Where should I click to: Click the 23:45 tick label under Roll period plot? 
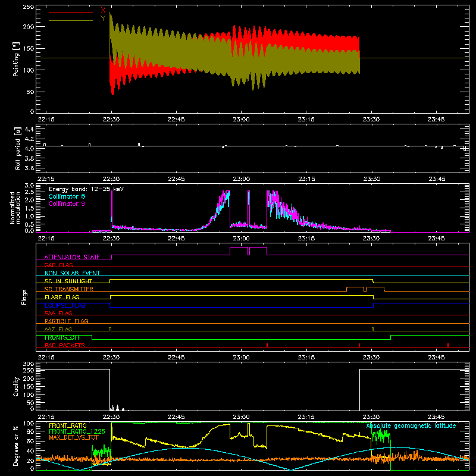click(x=436, y=179)
